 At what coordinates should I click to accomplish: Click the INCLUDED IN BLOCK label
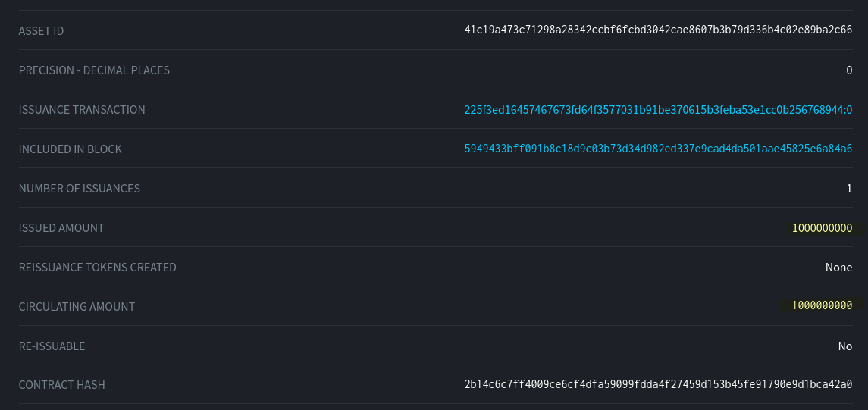pos(70,149)
